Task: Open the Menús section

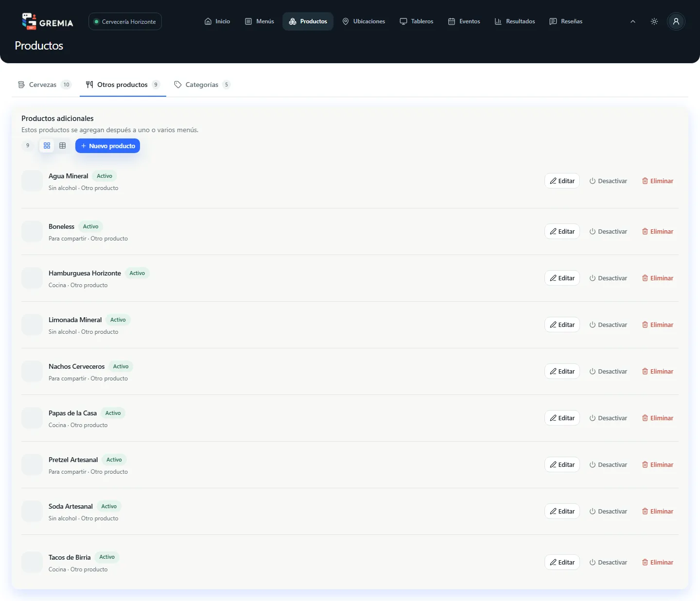Action: tap(260, 21)
